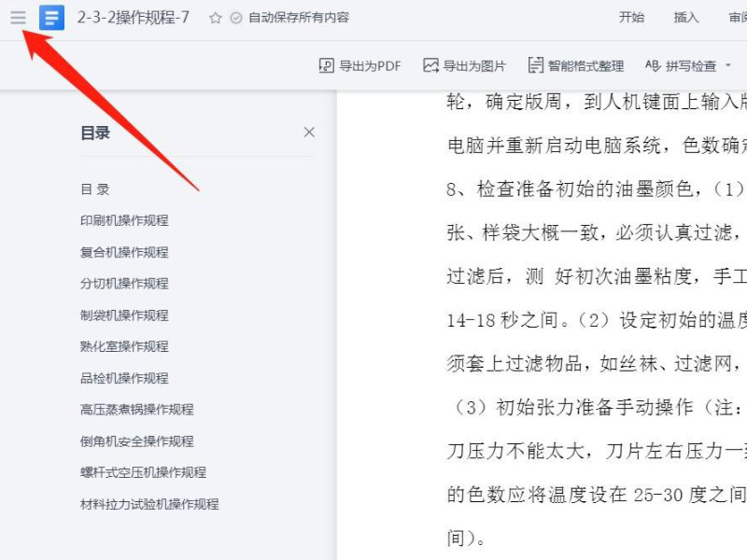This screenshot has height=560, width=747.
Task: Go to 倒角机安全操作规程 section
Action: [x=136, y=441]
